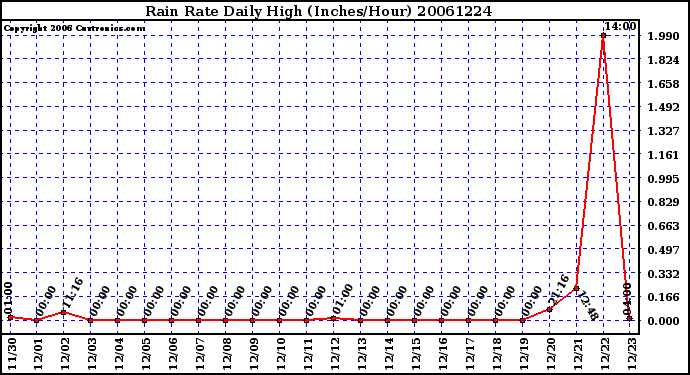Choose the 0.166 y-axis label
The height and width of the screenshot is (375, 690).
[663, 297]
